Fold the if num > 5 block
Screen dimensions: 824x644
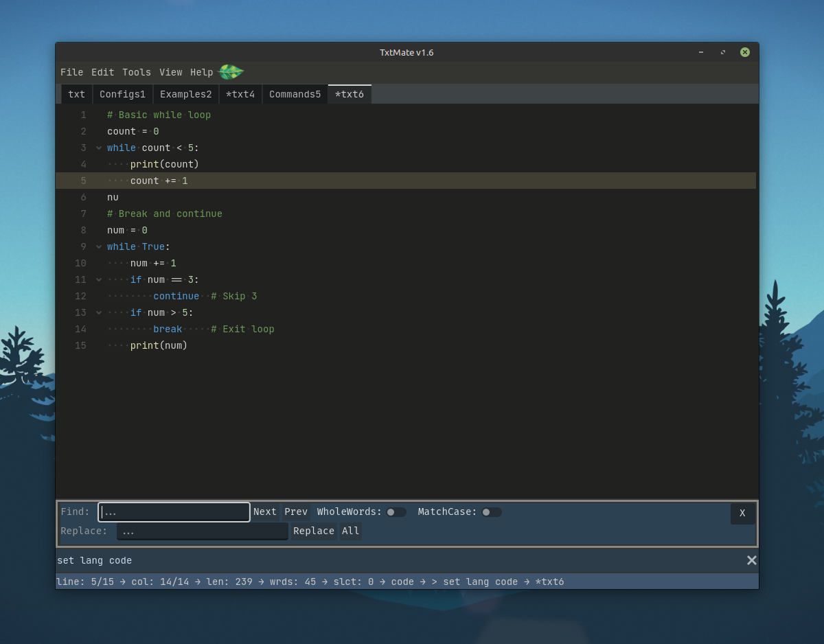pyautogui.click(x=99, y=312)
